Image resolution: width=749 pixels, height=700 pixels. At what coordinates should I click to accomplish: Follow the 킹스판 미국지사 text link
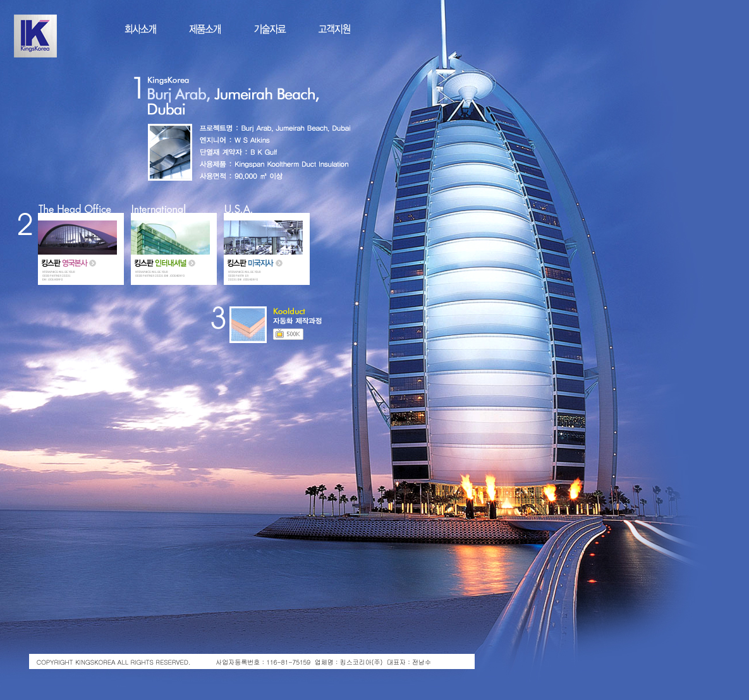(250, 263)
